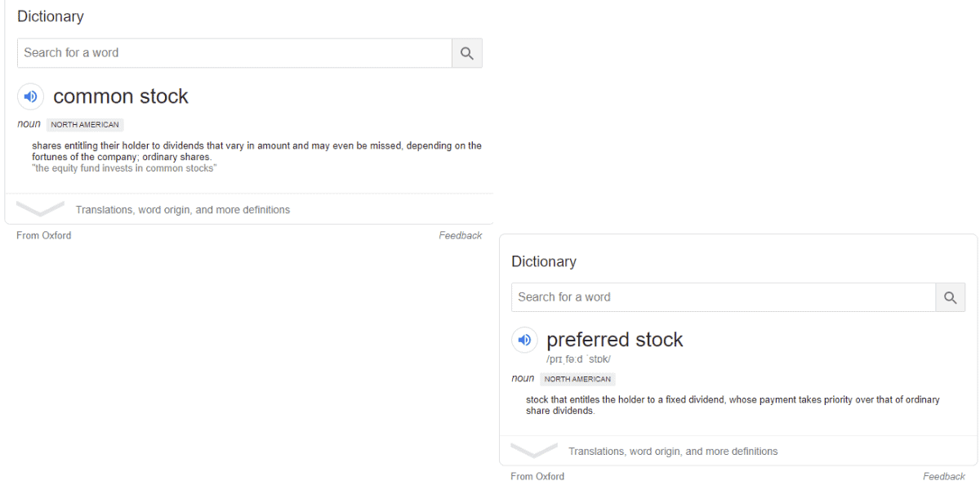980x490 pixels.
Task: Select the common stock headword
Action: click(121, 96)
